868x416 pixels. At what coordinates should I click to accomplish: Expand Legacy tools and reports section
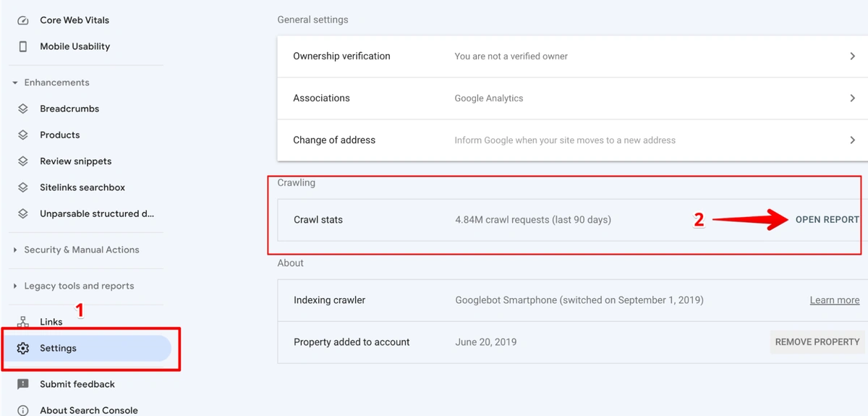[15, 286]
